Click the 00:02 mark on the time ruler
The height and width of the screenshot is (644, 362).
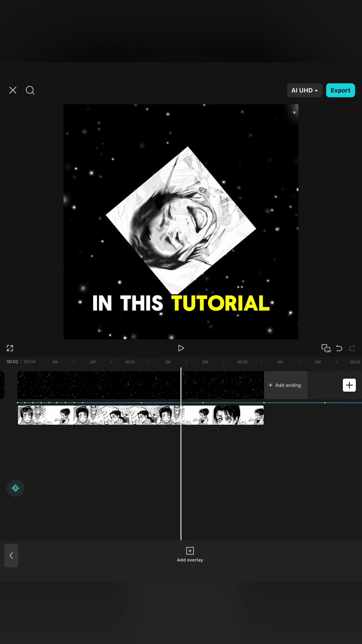click(x=242, y=362)
